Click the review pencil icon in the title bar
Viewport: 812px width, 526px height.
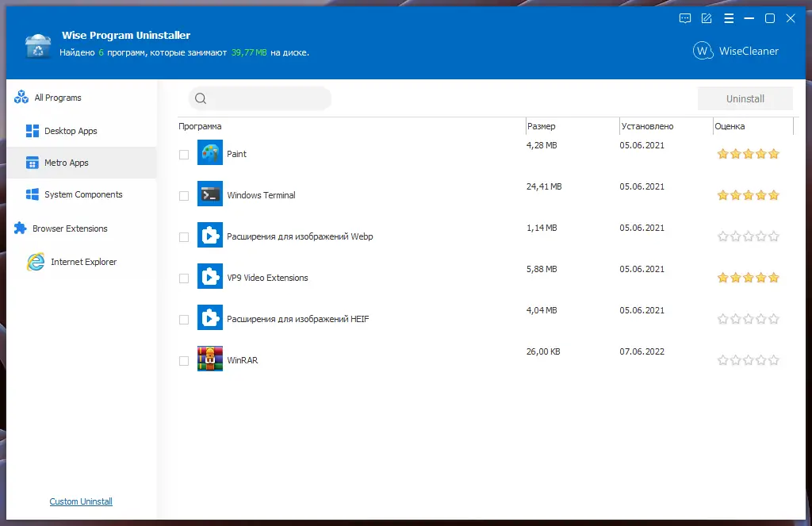[707, 18]
